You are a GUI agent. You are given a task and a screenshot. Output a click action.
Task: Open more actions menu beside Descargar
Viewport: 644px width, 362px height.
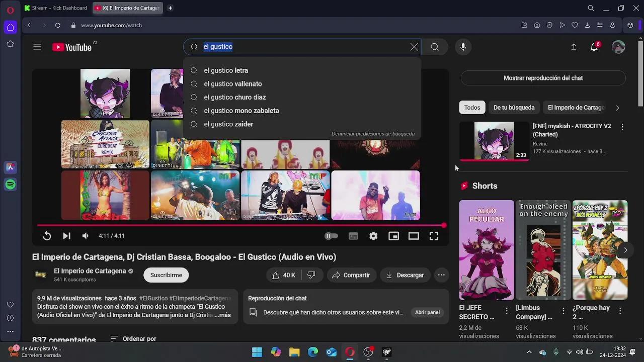click(x=441, y=275)
